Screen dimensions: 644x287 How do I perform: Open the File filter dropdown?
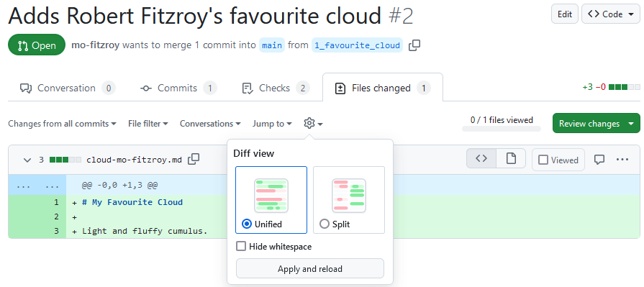148,123
